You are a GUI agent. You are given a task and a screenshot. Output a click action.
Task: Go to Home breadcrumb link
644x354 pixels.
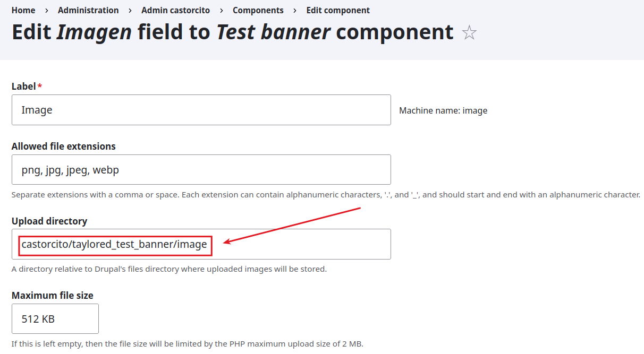point(23,10)
